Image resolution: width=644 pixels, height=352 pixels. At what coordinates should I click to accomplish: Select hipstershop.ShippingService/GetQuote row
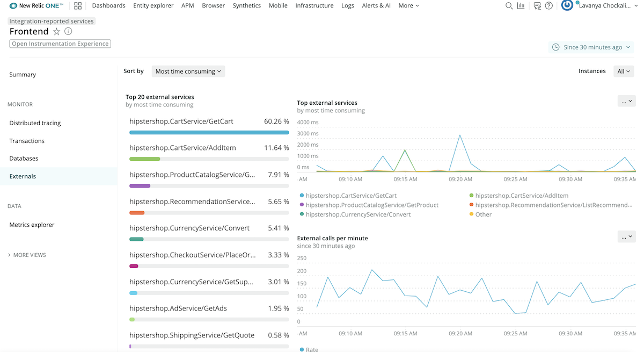click(209, 340)
